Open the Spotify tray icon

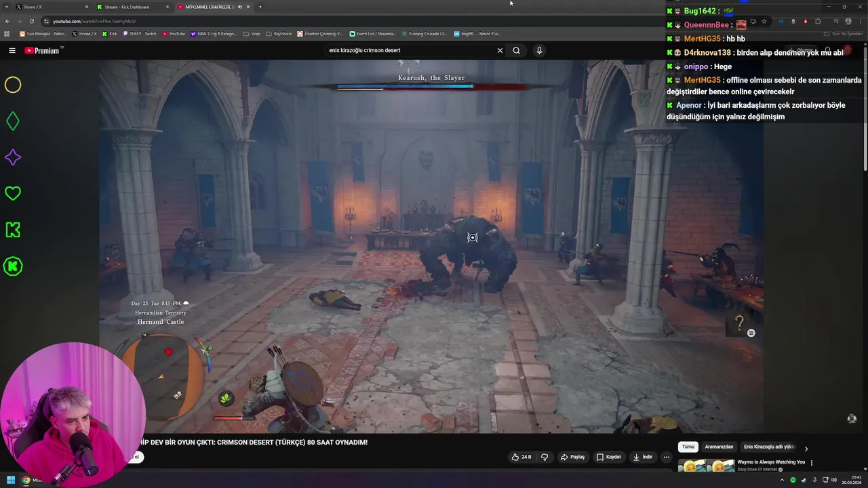tap(793, 480)
